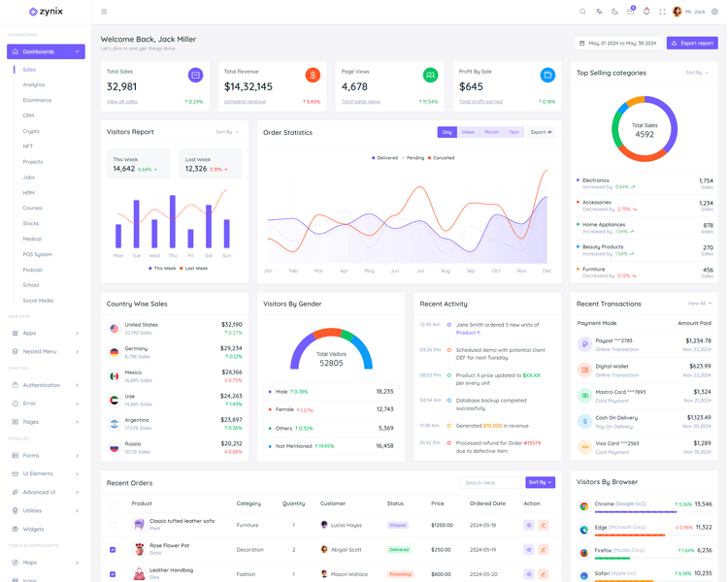Click edit icon for Classic tufted leather sofa
The image size is (728, 582).
point(544,525)
